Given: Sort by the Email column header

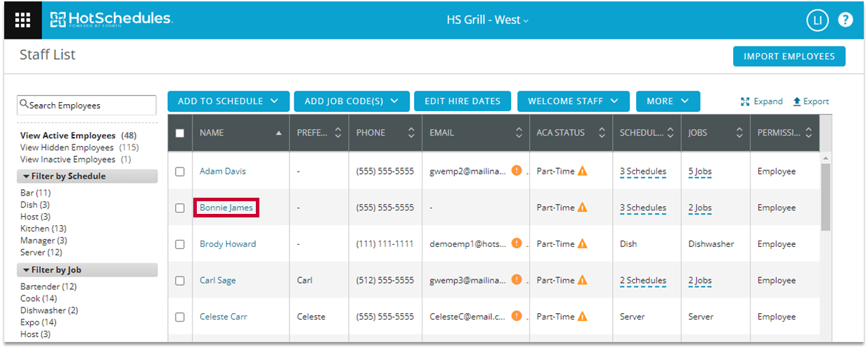Looking at the screenshot, I should pos(474,132).
